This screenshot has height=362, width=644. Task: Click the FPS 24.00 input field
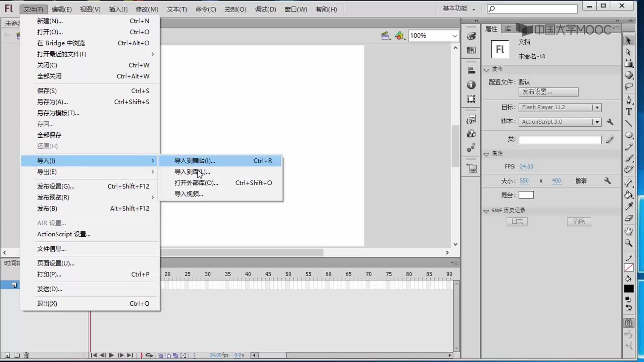526,166
